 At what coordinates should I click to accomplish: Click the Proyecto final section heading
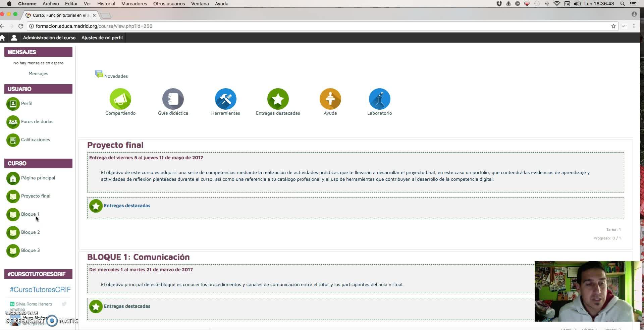coord(115,145)
